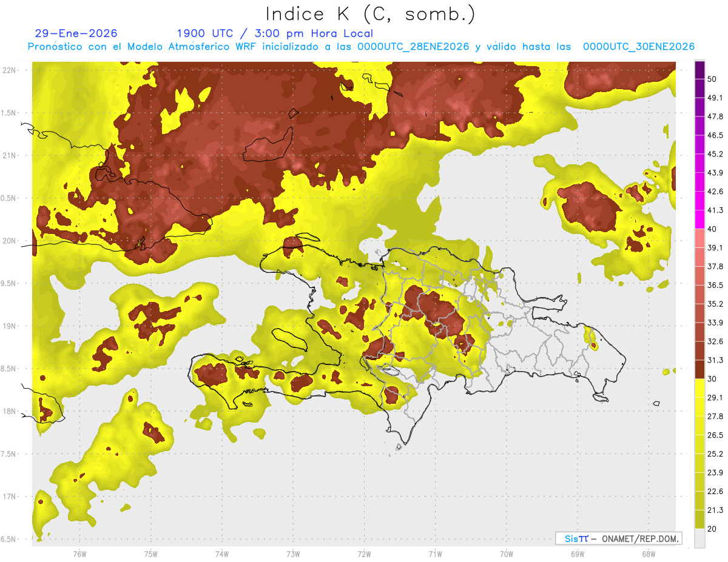The height and width of the screenshot is (562, 728).
Task: Select the date text '29-Ene-2026'
Action: click(76, 33)
